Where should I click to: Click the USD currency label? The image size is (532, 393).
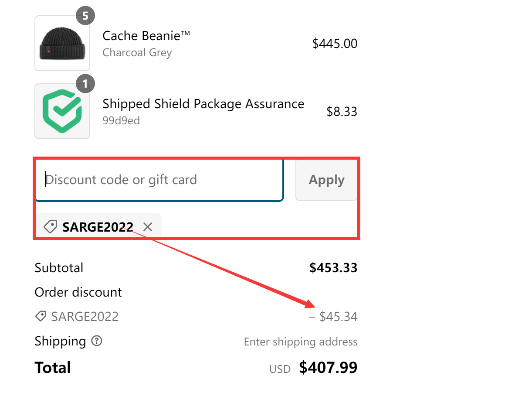tap(280, 369)
